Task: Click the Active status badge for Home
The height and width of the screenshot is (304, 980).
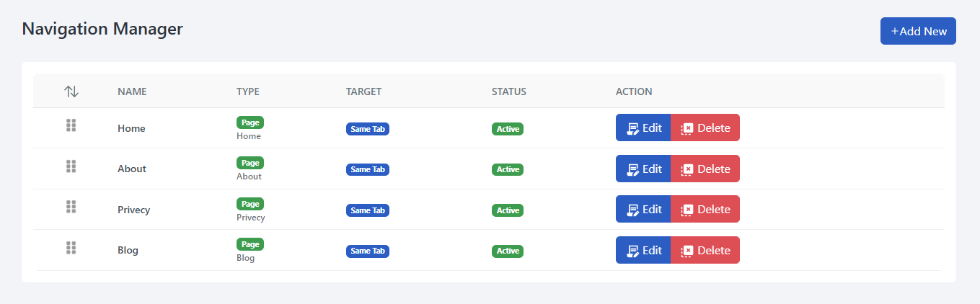Action: pos(508,129)
